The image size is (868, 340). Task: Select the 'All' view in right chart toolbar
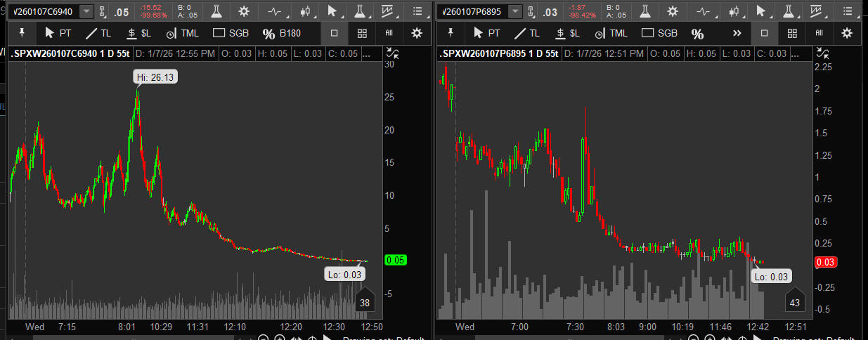point(819,33)
